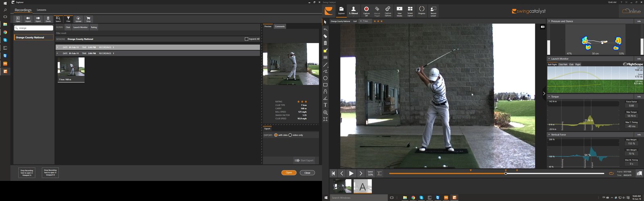Click the orange Open button
This screenshot has height=201, width=644.
point(289,172)
